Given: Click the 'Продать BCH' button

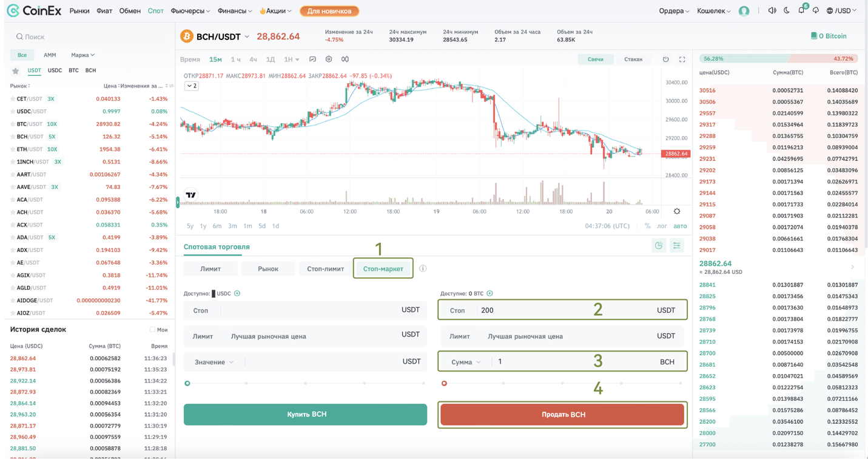Looking at the screenshot, I should [x=562, y=415].
